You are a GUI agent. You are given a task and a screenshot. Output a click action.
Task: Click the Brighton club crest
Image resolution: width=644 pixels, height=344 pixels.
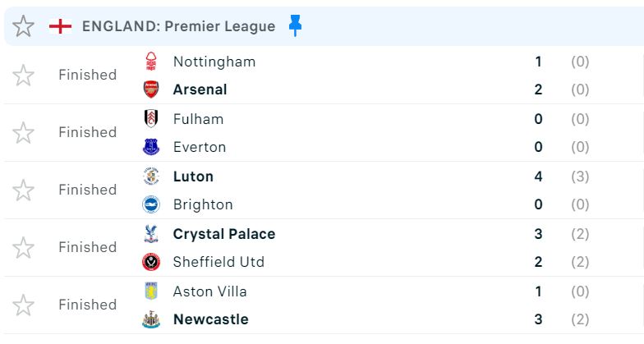pyautogui.click(x=151, y=204)
